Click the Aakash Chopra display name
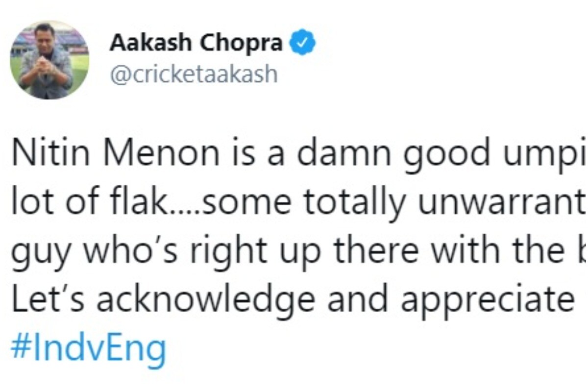 [x=196, y=44]
